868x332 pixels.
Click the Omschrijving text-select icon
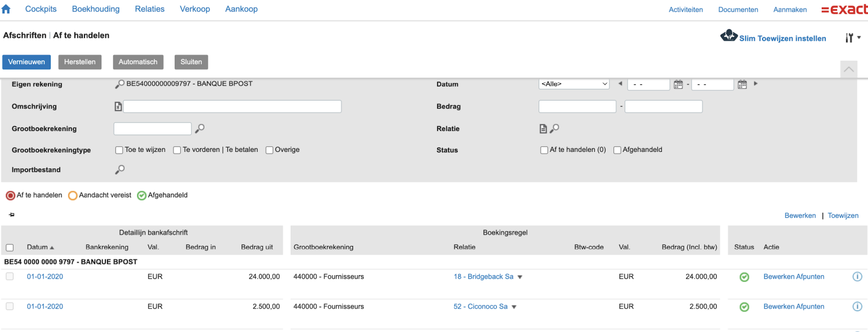pos(119,106)
